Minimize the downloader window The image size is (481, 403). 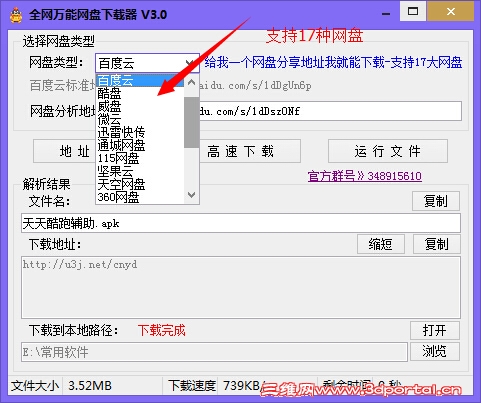[x=386, y=14]
